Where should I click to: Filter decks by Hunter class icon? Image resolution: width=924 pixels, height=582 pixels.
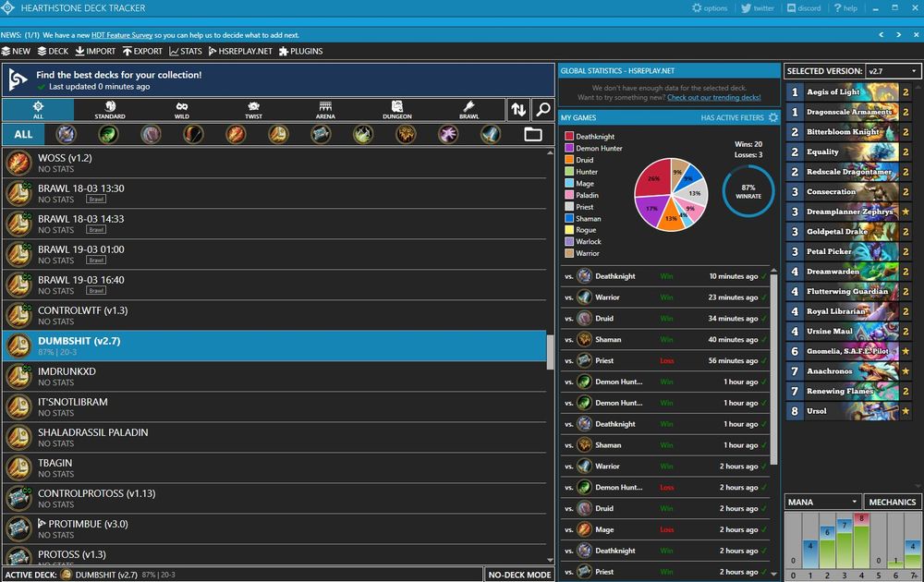pos(193,134)
